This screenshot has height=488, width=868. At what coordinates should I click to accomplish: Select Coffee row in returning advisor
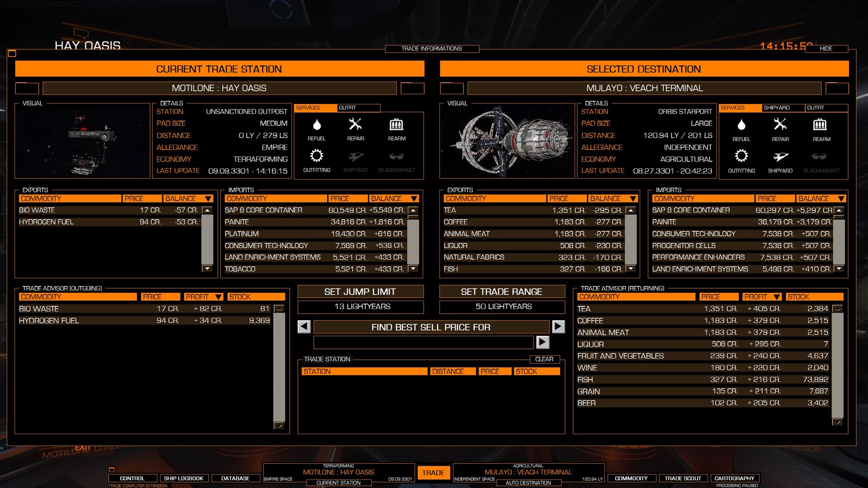tap(703, 320)
